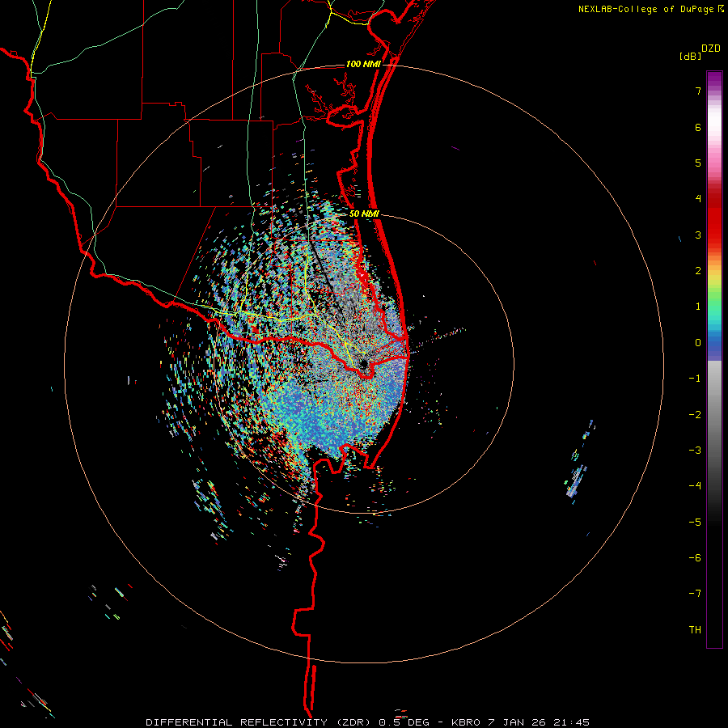Click the colorbar value 3 label
Screen dimensions: 728x728
point(698,235)
